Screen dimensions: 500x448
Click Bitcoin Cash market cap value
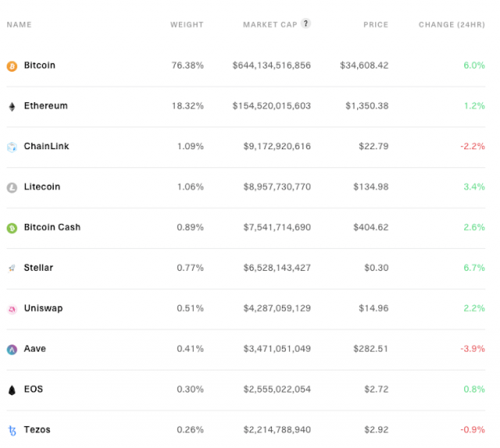coord(271,228)
